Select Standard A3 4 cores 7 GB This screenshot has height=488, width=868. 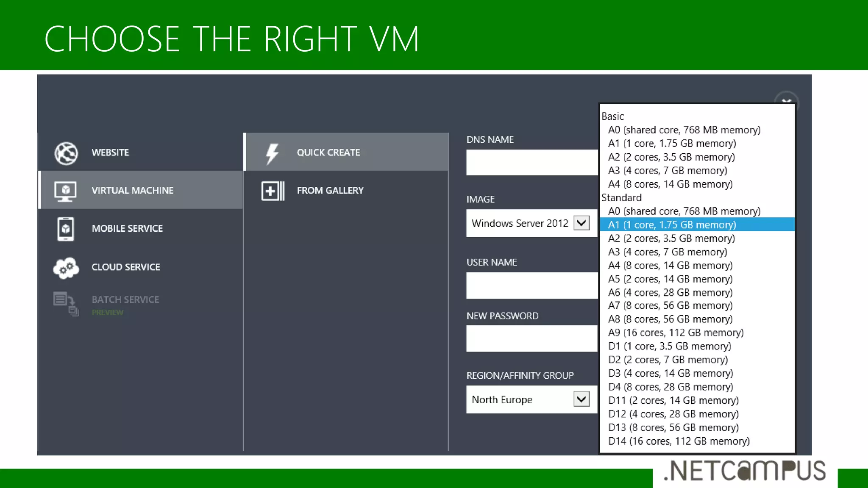[x=697, y=252]
